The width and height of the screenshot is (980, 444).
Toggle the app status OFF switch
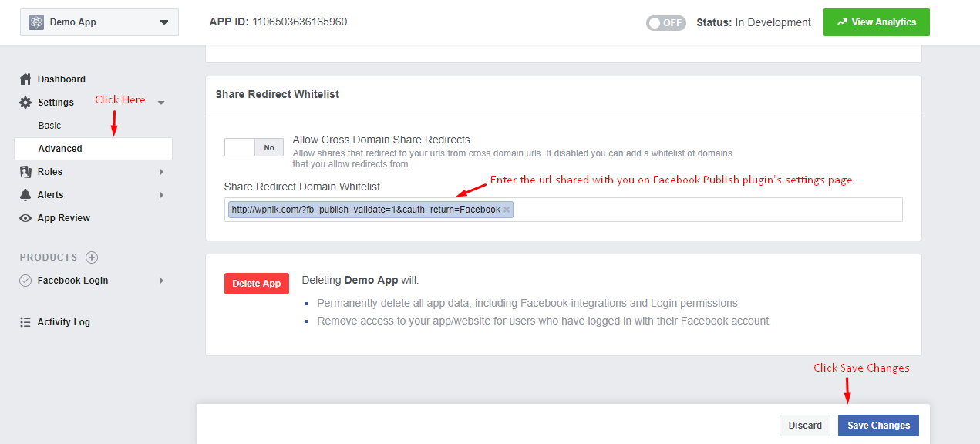[666, 22]
